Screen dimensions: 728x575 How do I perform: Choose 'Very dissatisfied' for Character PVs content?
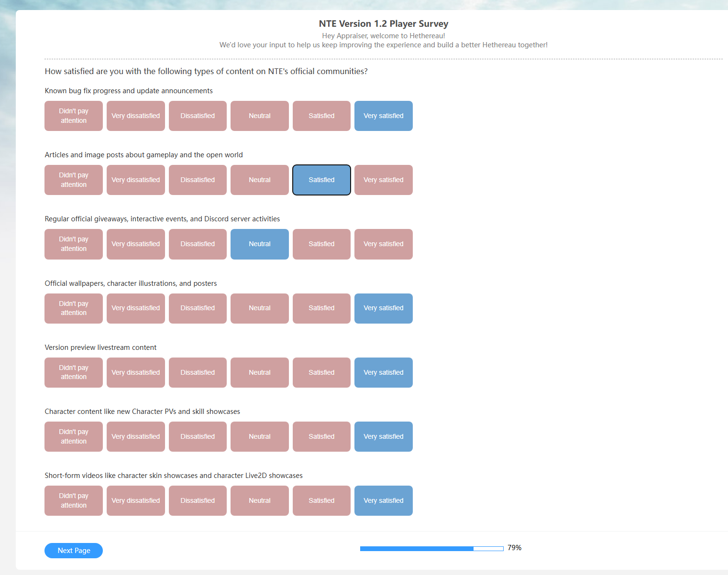tap(136, 436)
